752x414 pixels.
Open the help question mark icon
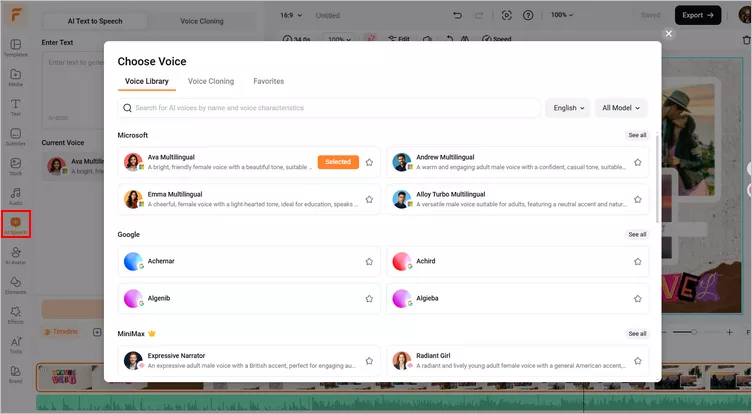coord(528,15)
